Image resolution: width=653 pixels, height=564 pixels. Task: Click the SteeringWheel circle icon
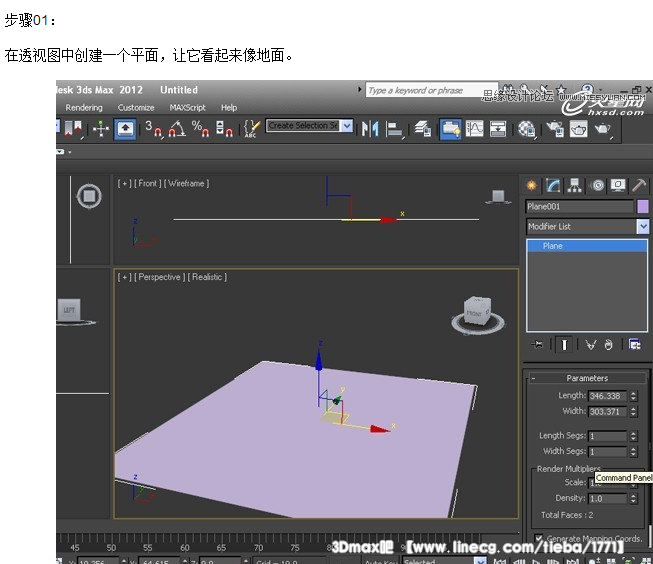tap(89, 196)
